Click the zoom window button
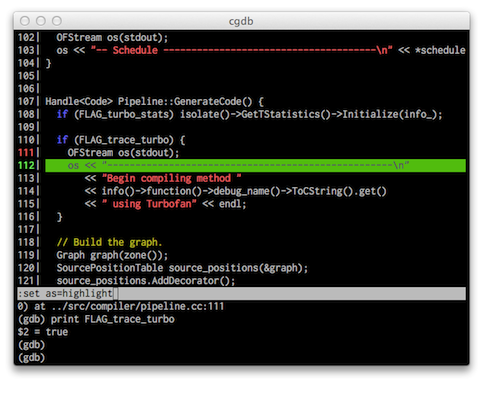Viewport: 480px width, 400px height. 57,21
